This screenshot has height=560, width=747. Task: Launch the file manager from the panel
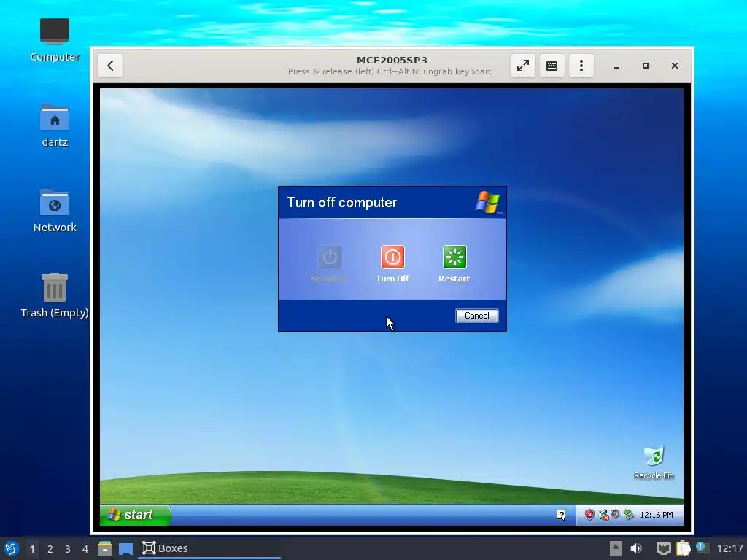point(105,548)
